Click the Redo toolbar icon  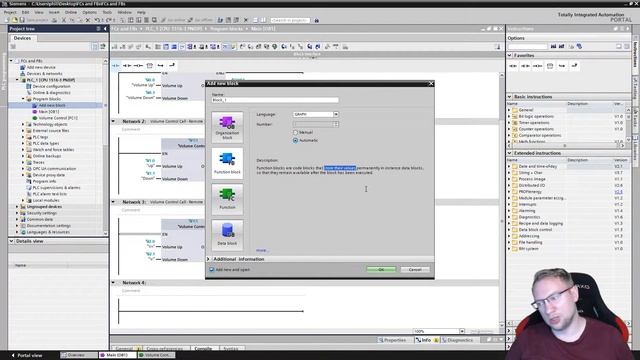[109, 20]
